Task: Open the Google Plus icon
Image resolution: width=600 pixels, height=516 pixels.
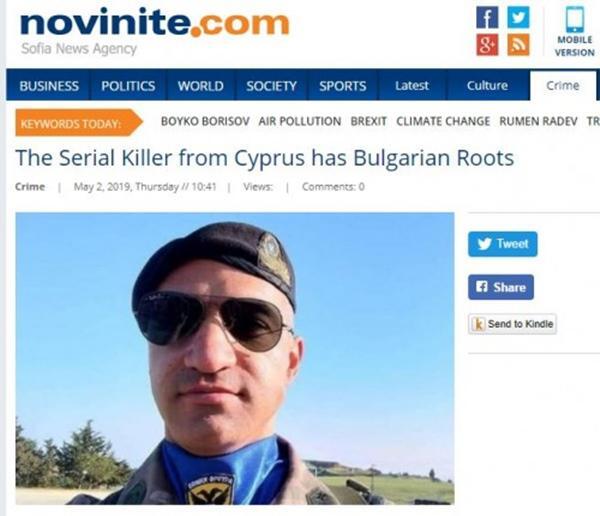Action: [487, 45]
